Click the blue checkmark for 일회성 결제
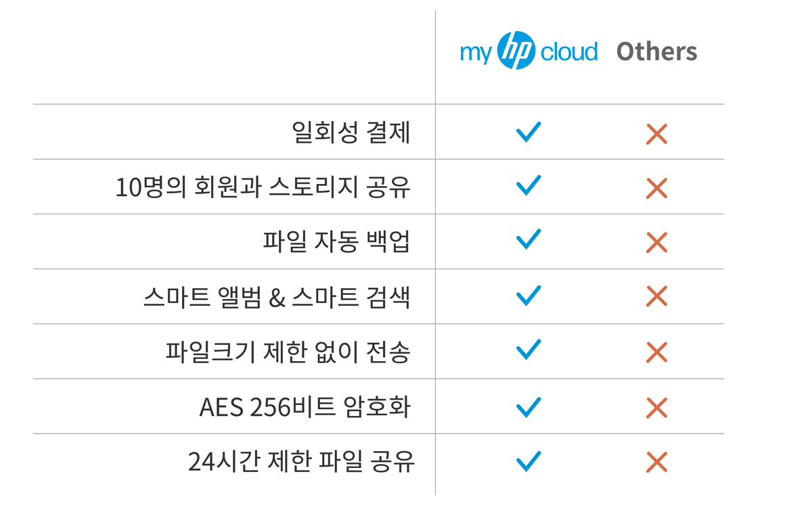The image size is (812, 516). [x=528, y=131]
